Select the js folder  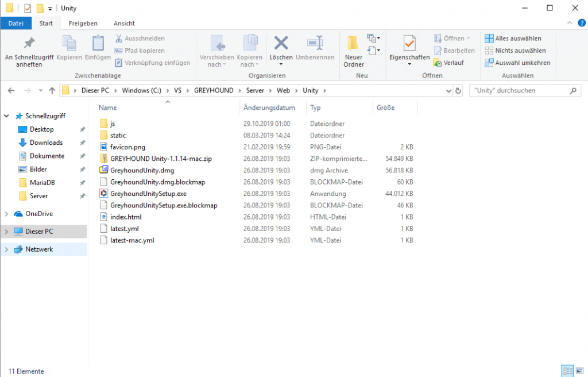(113, 124)
